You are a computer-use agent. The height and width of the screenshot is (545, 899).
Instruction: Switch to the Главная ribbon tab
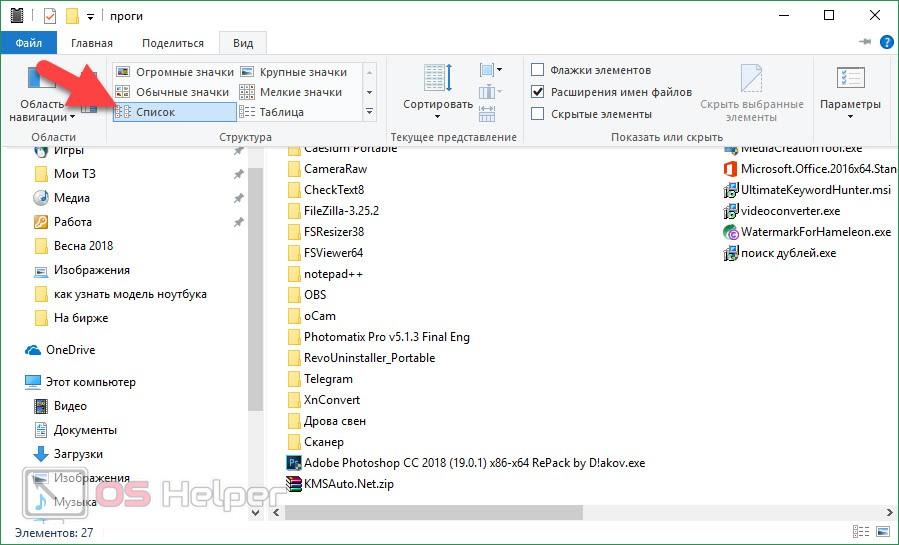(92, 43)
